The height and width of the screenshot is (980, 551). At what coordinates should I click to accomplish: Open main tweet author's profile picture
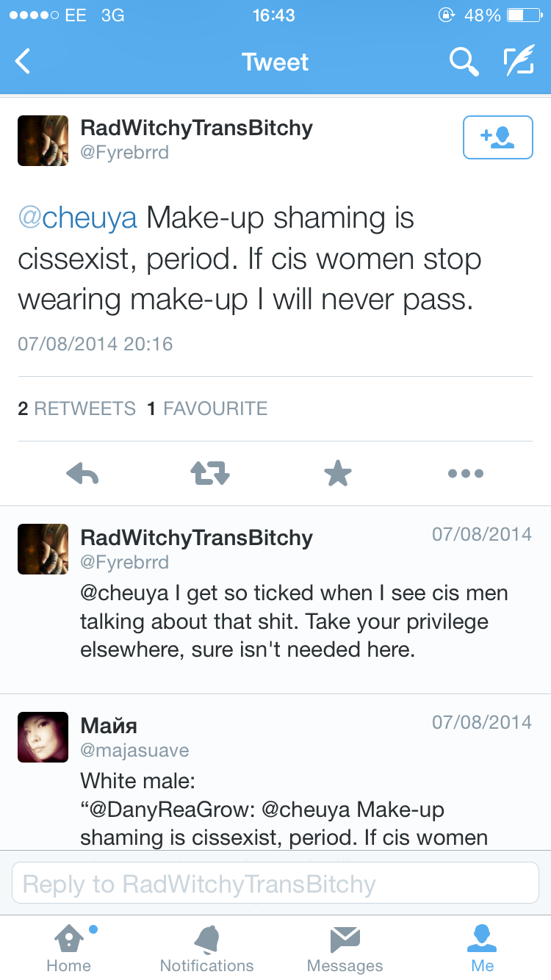pos(43,140)
